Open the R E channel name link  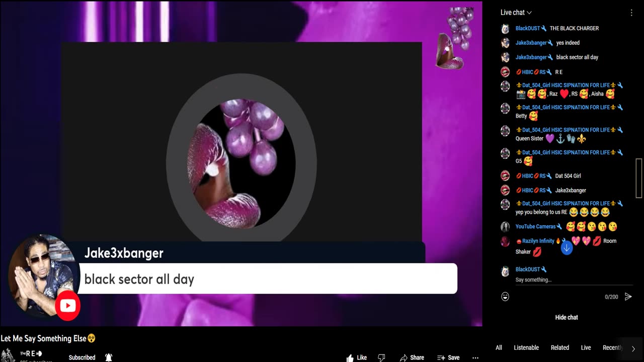pos(31,353)
